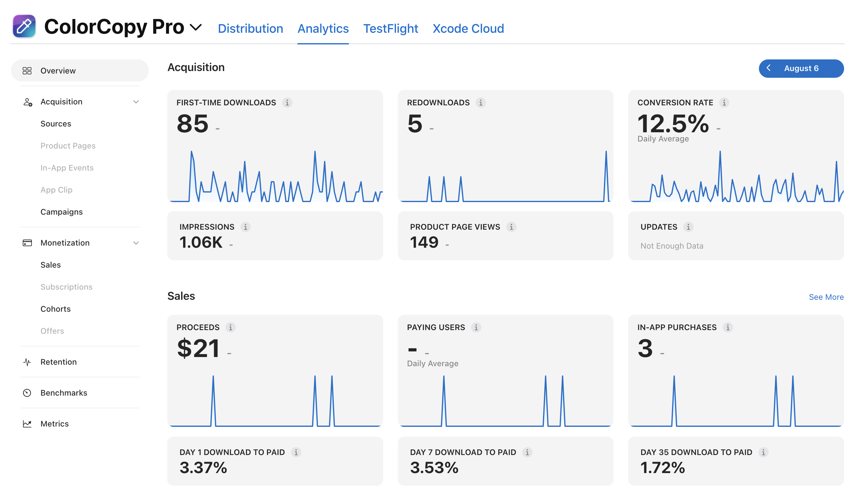
Task: Click the Acquisition section heading
Action: click(x=196, y=67)
